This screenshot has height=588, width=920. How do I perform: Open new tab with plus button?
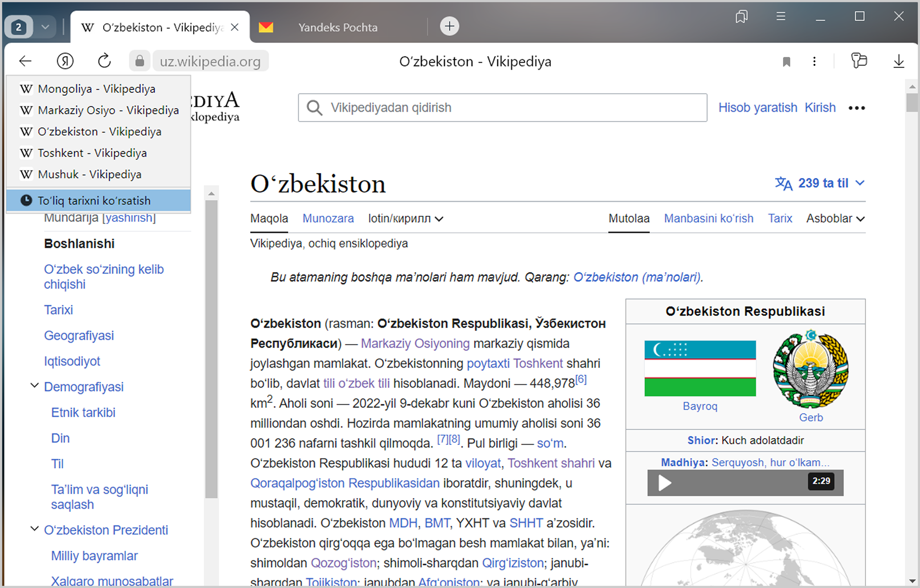449,26
